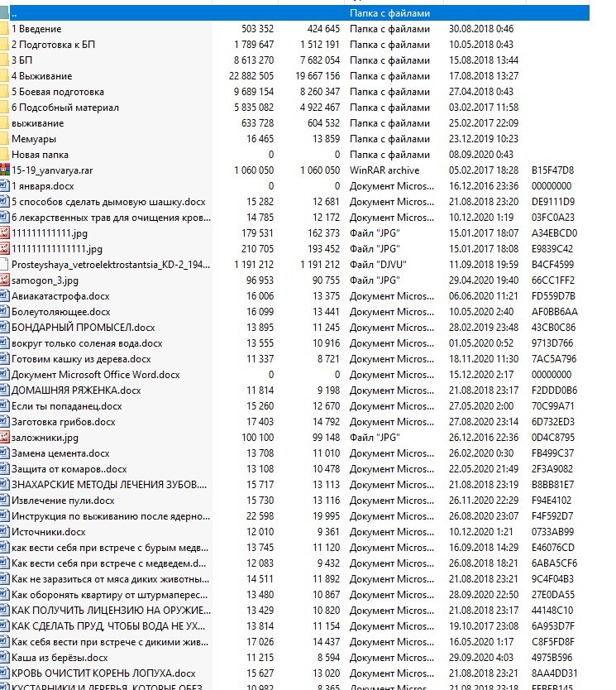Select 'Если ты попаданец.docx'
The image size is (616, 690).
tap(66, 406)
